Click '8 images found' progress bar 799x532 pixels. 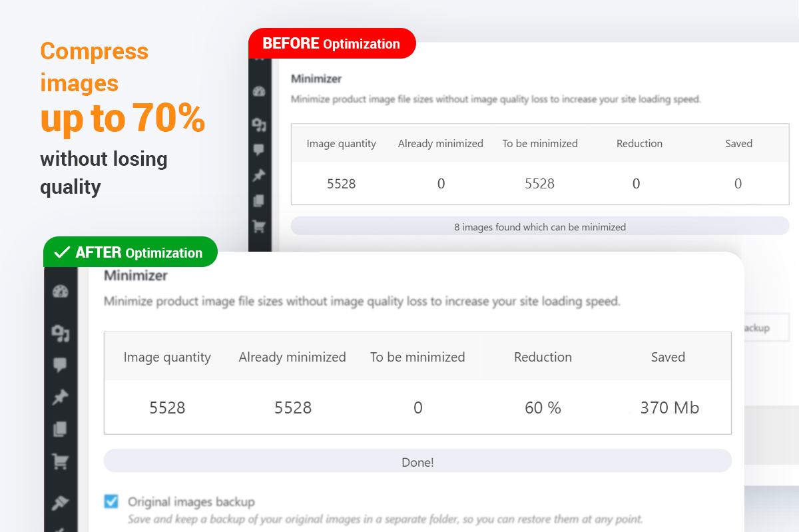(x=539, y=227)
